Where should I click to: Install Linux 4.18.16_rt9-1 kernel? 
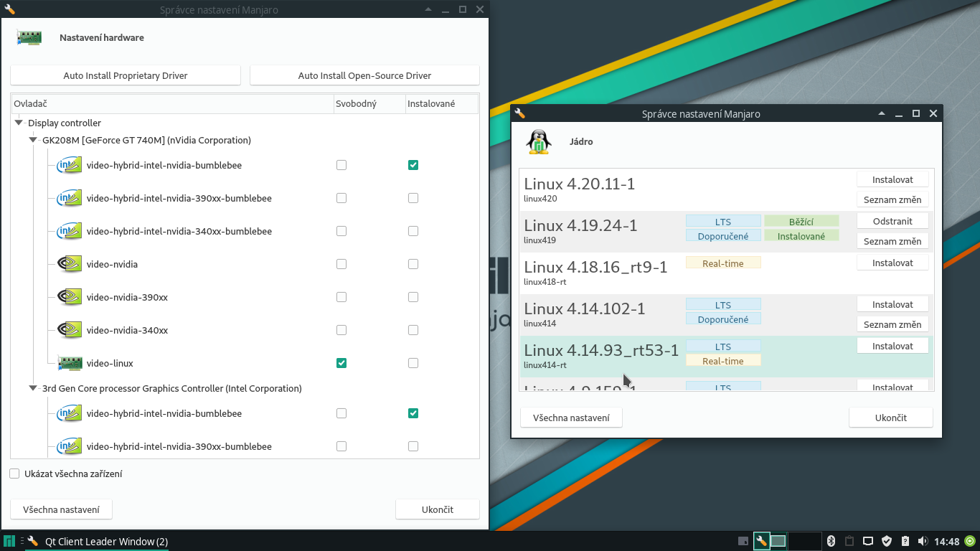click(x=892, y=263)
